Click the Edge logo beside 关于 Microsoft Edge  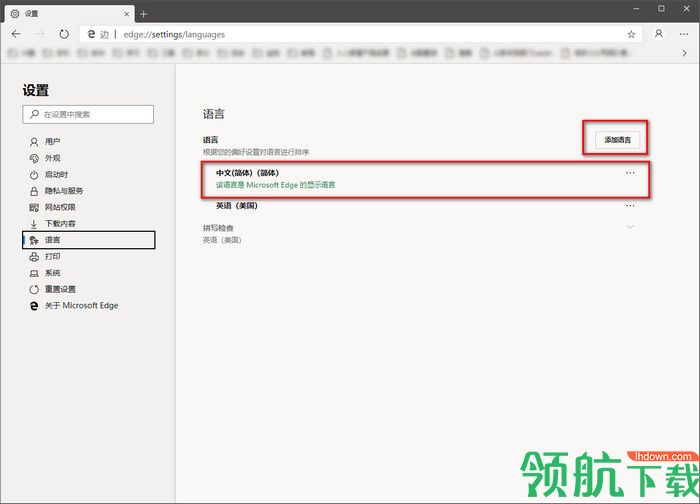(x=34, y=306)
